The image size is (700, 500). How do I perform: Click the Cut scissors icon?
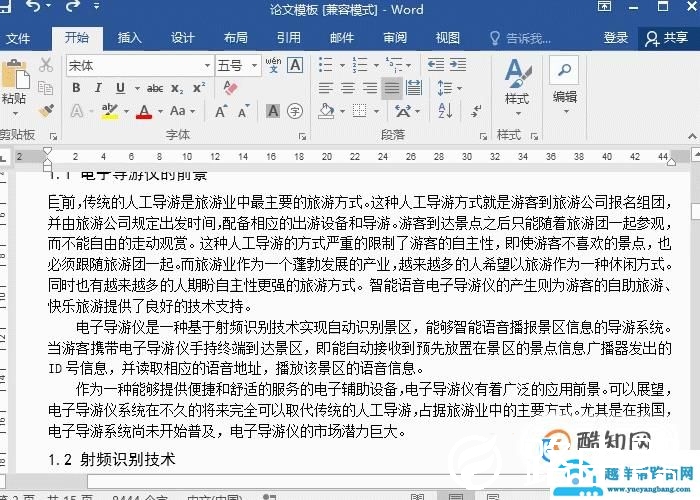(46, 65)
